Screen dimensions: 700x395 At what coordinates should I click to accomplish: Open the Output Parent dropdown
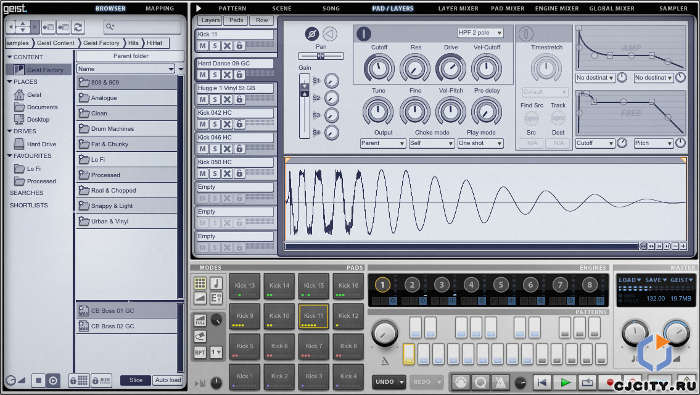coord(383,143)
